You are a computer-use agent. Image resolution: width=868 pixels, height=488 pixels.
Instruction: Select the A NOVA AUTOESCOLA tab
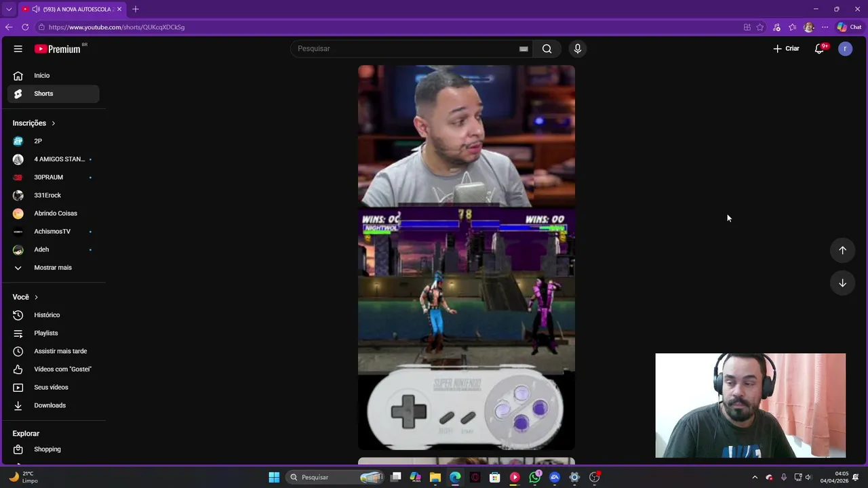(x=72, y=9)
